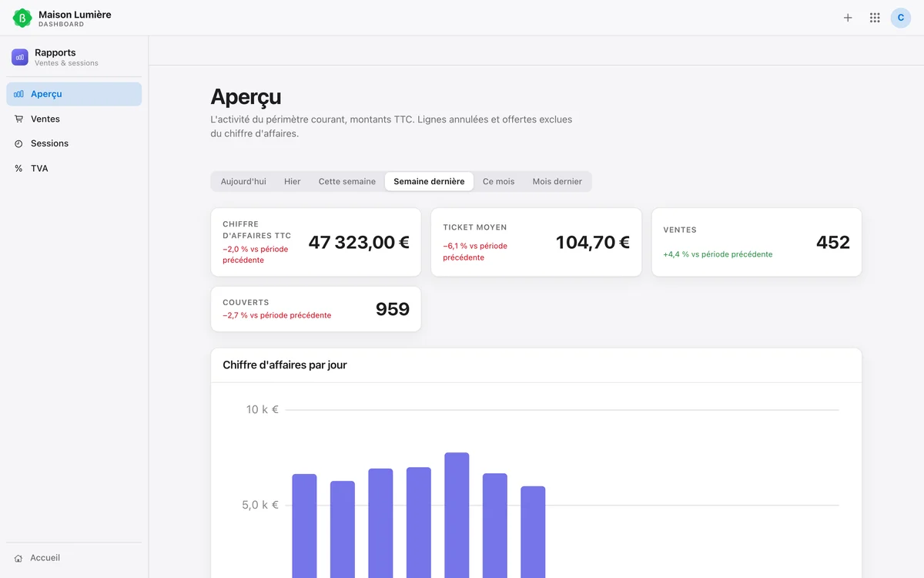Viewport: 924px width, 578px height.
Task: Select the Hier period tab
Action: (293, 182)
